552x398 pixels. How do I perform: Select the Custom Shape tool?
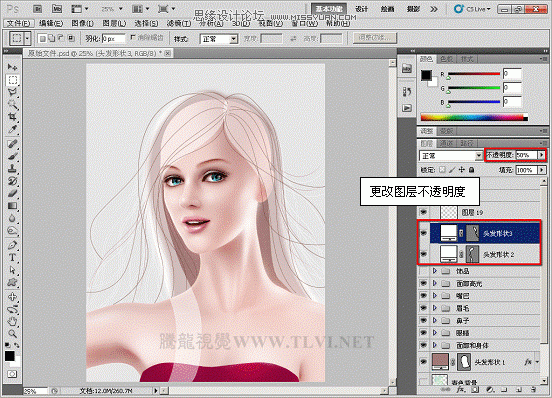point(12,282)
